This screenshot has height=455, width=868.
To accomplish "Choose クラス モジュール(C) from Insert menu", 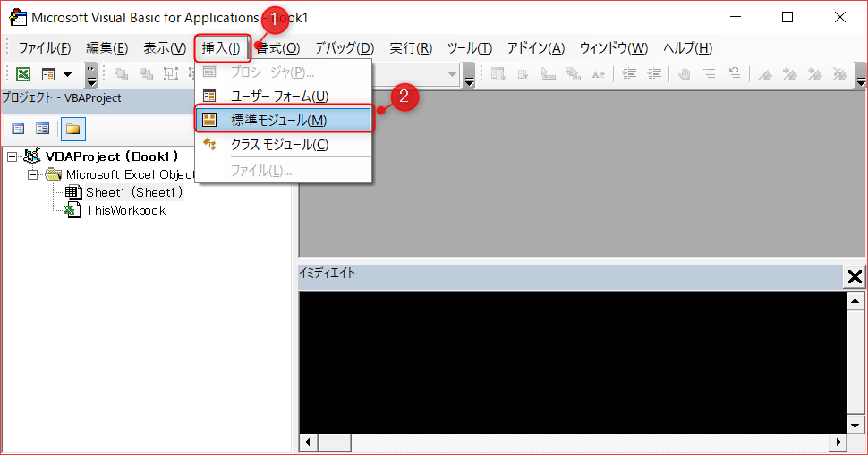I will click(x=284, y=144).
